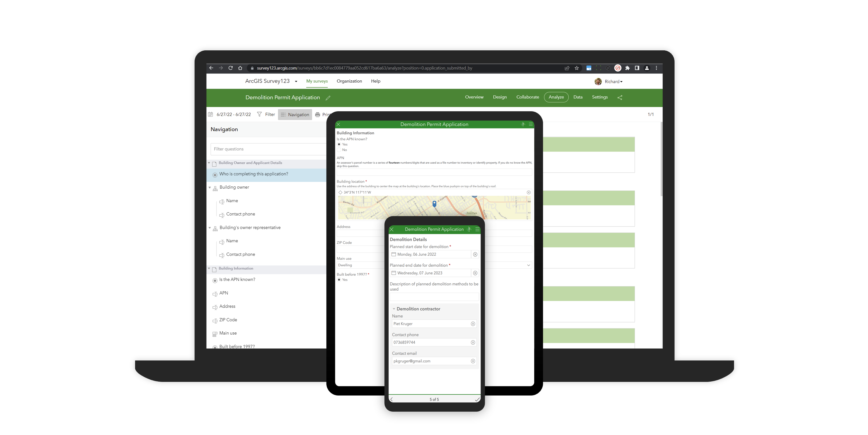Viewport: 868px width, 435px height.
Task: Clear the planned start date
Action: click(x=475, y=254)
